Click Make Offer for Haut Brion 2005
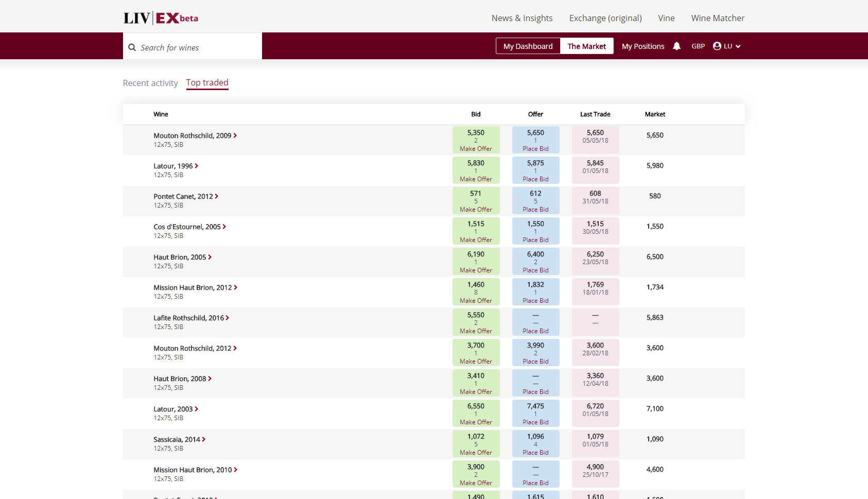Viewport: 868px width, 499px height. tap(476, 270)
